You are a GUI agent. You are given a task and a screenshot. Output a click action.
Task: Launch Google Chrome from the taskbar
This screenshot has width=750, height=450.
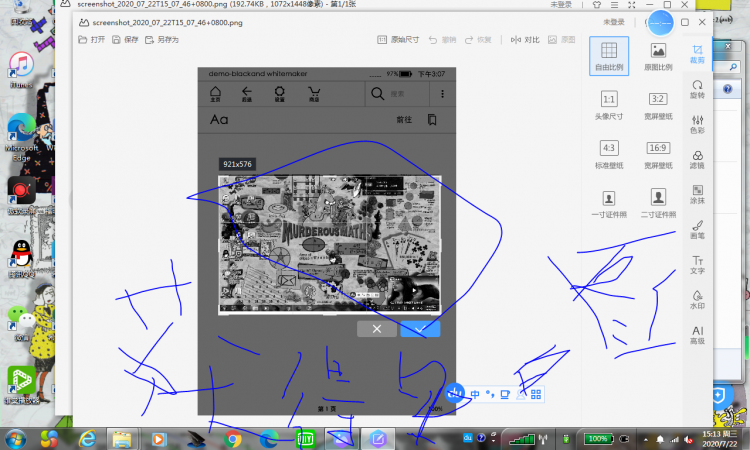[x=233, y=439]
